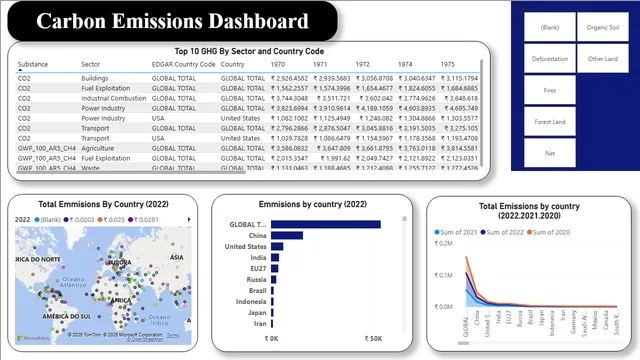Image resolution: width=640 pixels, height=360 pixels.
Task: Select the Other Land slicer tile
Action: point(603,58)
